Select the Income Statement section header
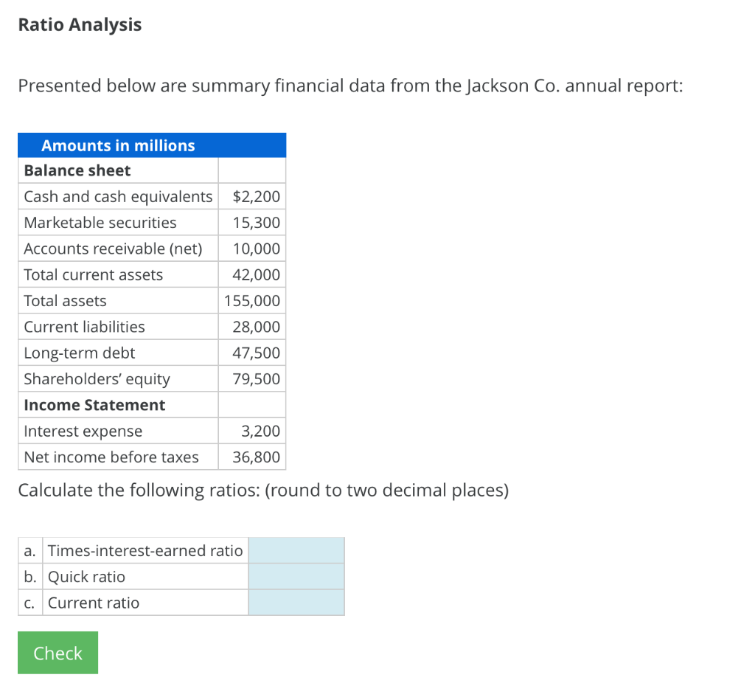 (x=94, y=404)
